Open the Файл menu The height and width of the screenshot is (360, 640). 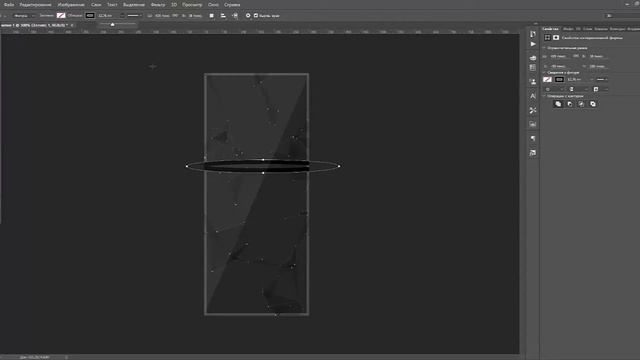[x=9, y=4]
